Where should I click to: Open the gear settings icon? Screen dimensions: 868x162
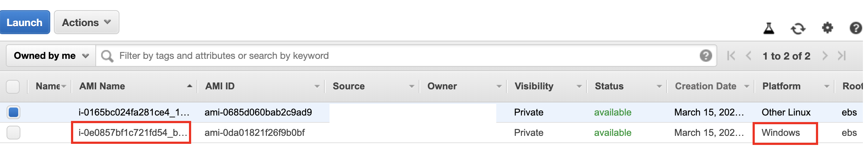[828, 28]
